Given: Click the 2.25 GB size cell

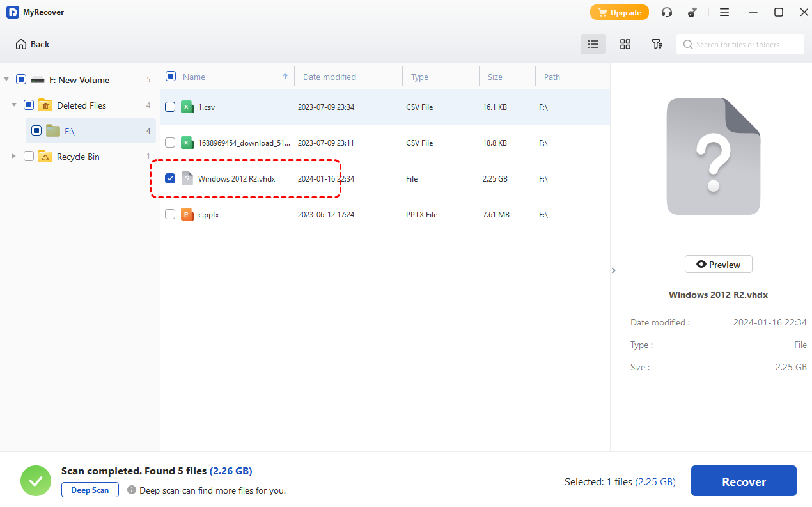Looking at the screenshot, I should click(495, 179).
